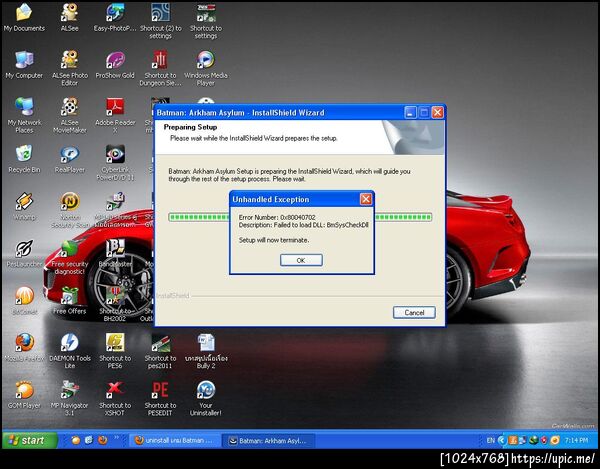Screen dimensions: 600x469
Task: Select the ALSee MovieMaker icon
Action: (x=70, y=115)
